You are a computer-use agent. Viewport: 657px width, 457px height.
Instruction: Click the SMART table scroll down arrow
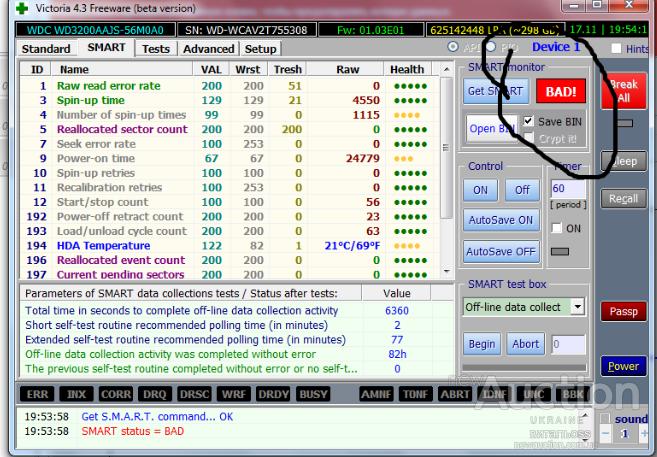[x=447, y=271]
